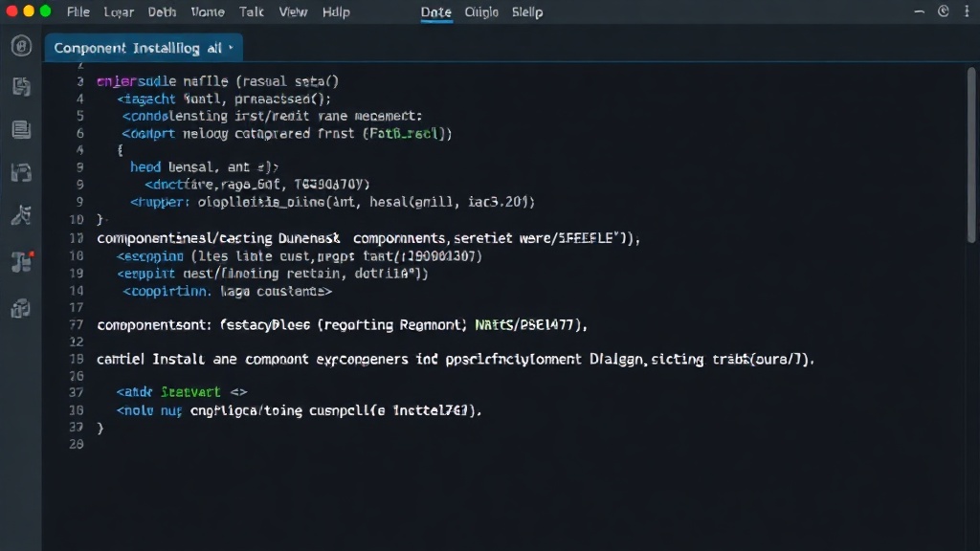Click the "componentinesl/cacting" code line

[368, 238]
